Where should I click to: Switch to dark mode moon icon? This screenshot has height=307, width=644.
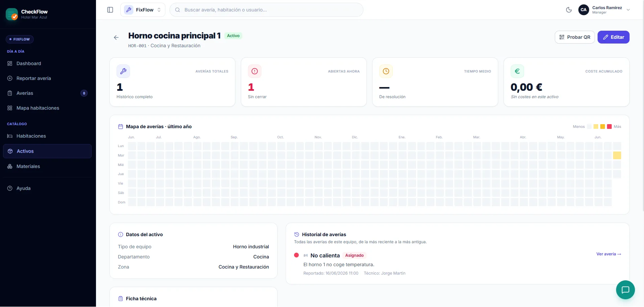[x=569, y=10]
